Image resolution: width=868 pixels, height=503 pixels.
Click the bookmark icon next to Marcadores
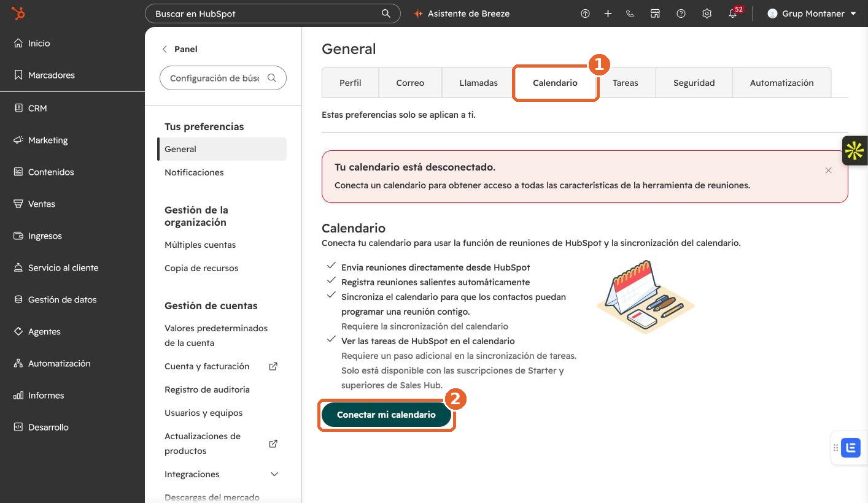(18, 75)
